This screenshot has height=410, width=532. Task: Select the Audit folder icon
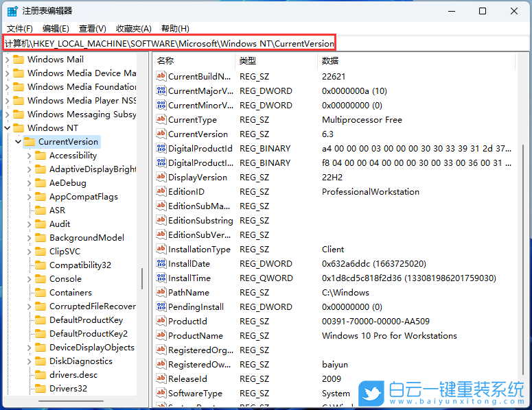[41, 224]
